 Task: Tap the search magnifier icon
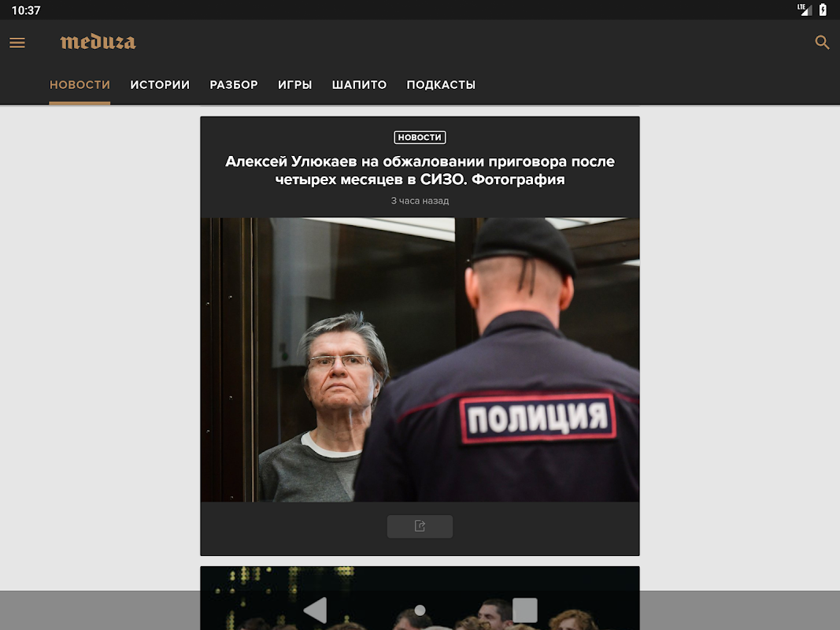pos(822,43)
